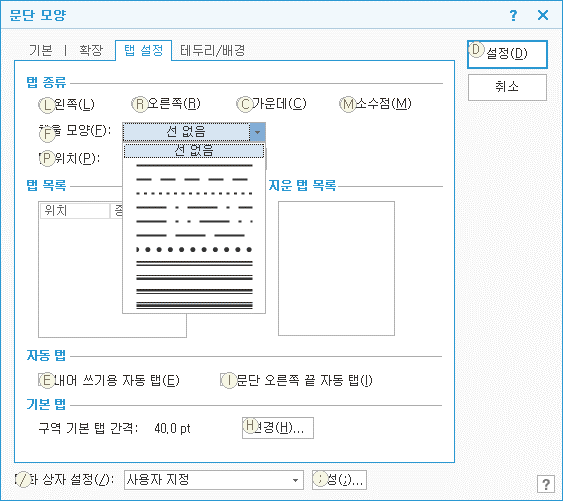Choose the dashed line fill style
This screenshot has height=501, width=563.
(x=194, y=179)
